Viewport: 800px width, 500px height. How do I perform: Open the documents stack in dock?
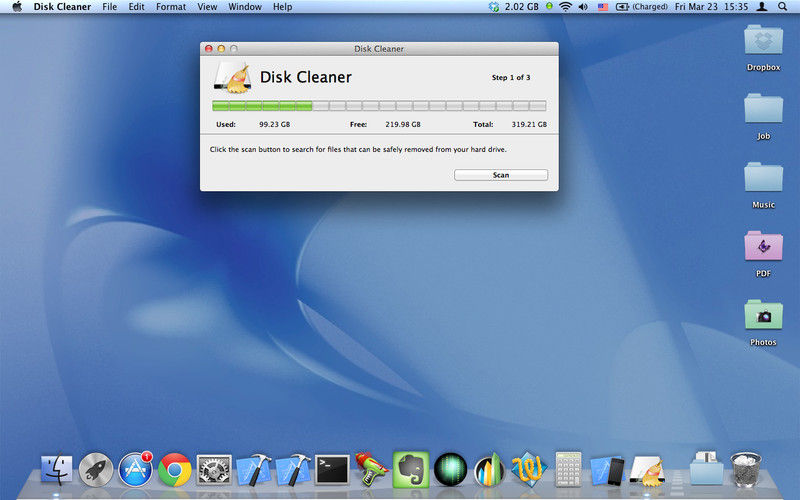[706, 468]
